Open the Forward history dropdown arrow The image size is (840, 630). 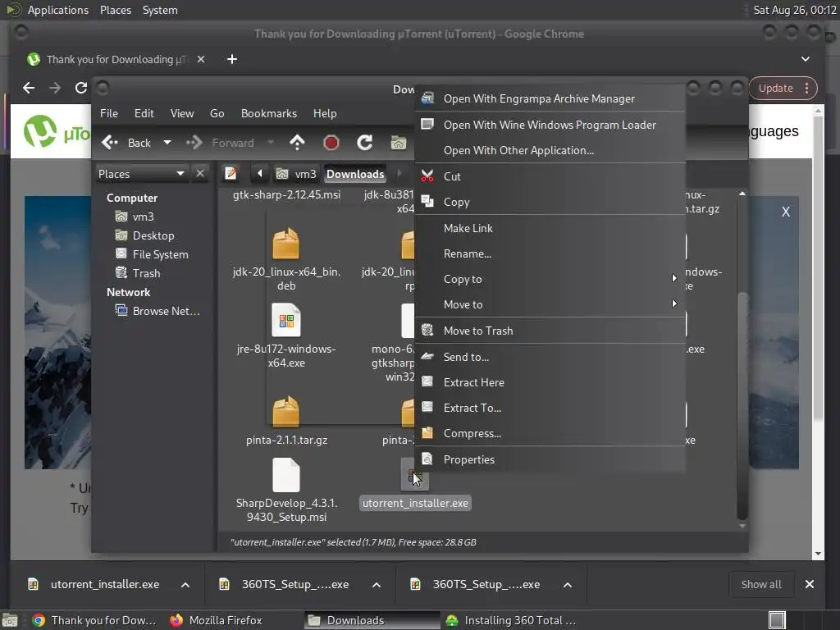[x=271, y=143]
